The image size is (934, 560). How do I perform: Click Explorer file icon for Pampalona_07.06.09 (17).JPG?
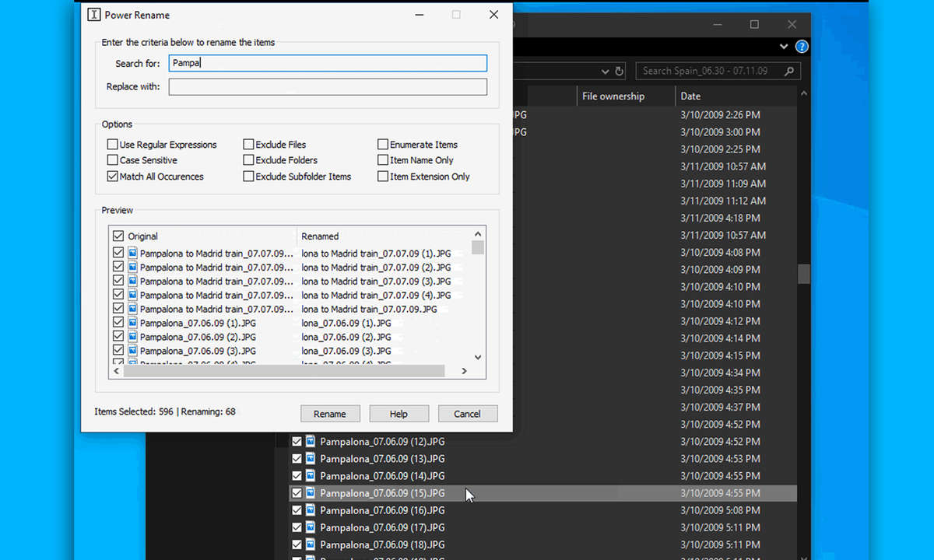pos(310,527)
